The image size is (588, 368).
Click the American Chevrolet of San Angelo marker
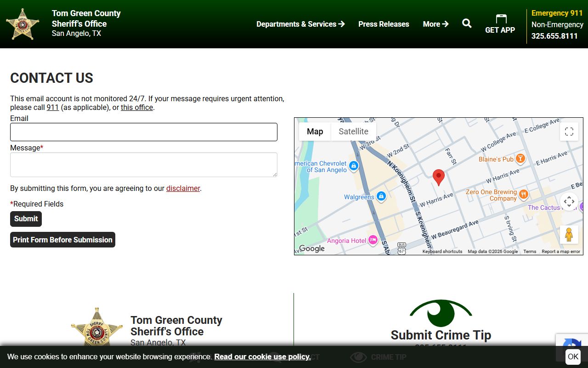354,166
